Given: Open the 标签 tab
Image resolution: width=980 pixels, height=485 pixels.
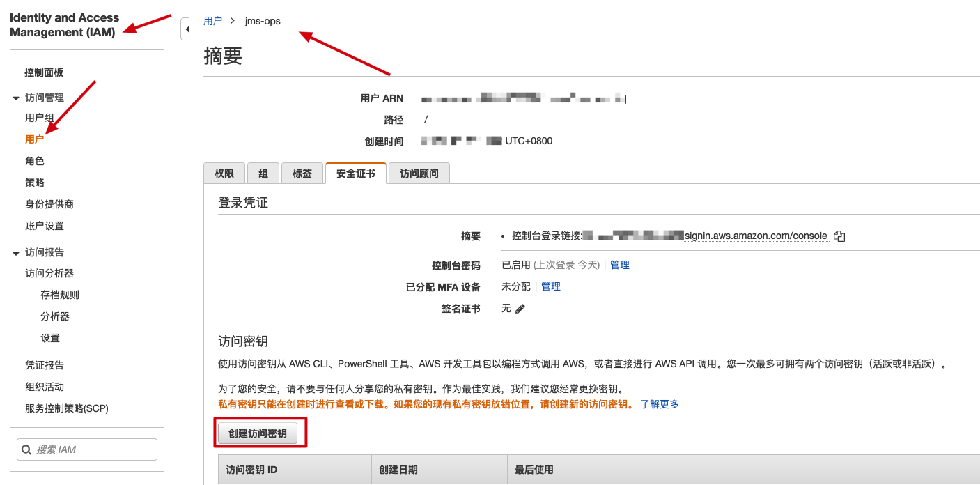Looking at the screenshot, I should (302, 174).
